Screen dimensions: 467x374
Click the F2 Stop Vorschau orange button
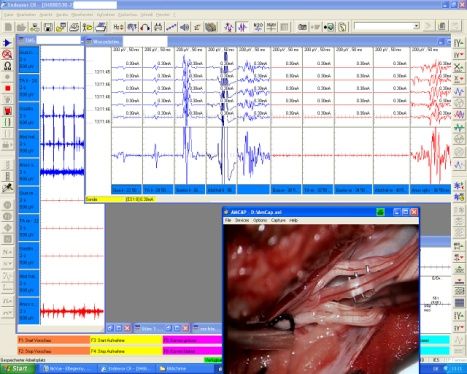pyautogui.click(x=53, y=351)
